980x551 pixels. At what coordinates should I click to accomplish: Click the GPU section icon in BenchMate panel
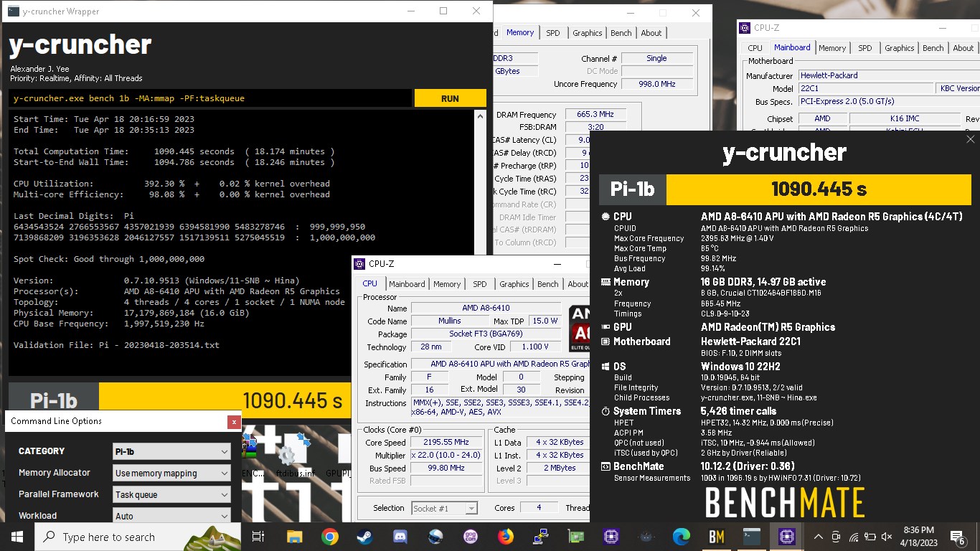click(x=606, y=327)
